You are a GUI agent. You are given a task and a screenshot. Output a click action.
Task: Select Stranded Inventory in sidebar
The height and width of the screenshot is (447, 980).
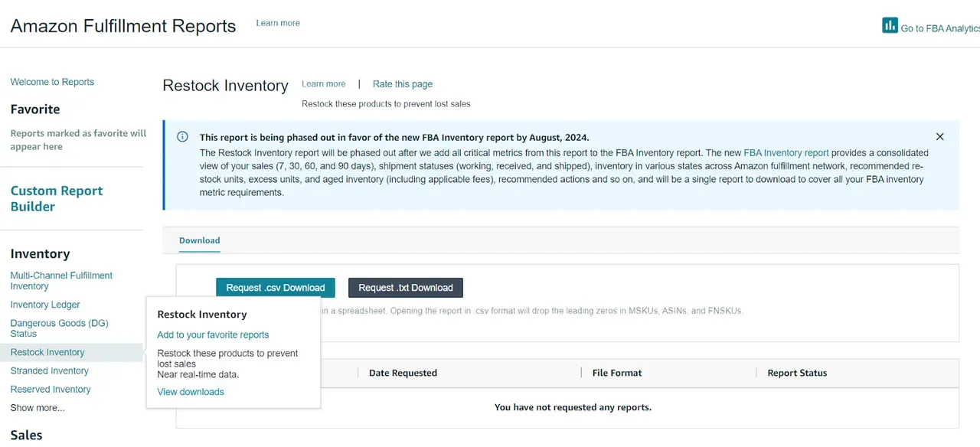click(x=49, y=371)
